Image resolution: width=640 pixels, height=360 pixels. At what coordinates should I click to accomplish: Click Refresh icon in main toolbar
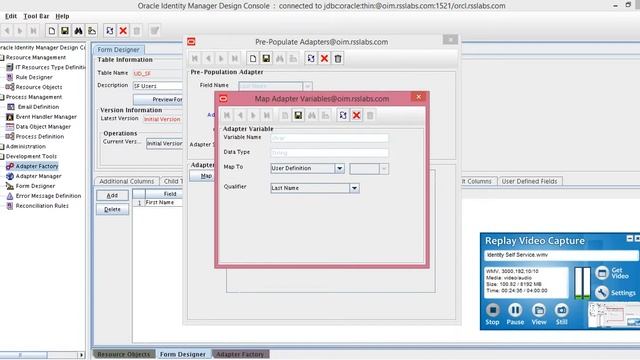point(109,31)
